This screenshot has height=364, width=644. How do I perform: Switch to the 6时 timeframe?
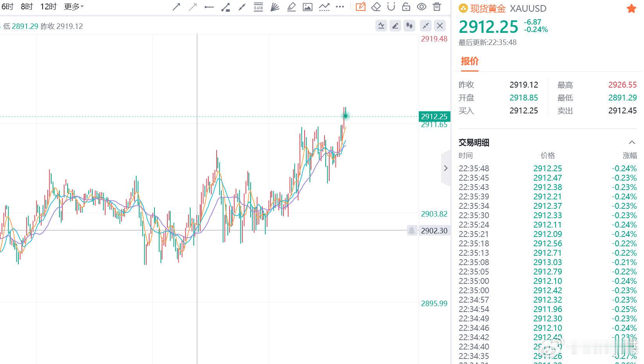[7, 7]
